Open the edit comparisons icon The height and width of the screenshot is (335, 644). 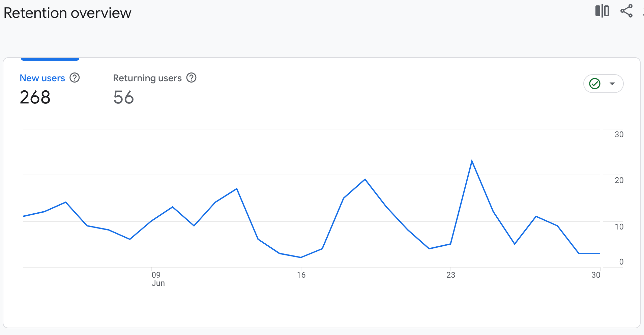602,11
